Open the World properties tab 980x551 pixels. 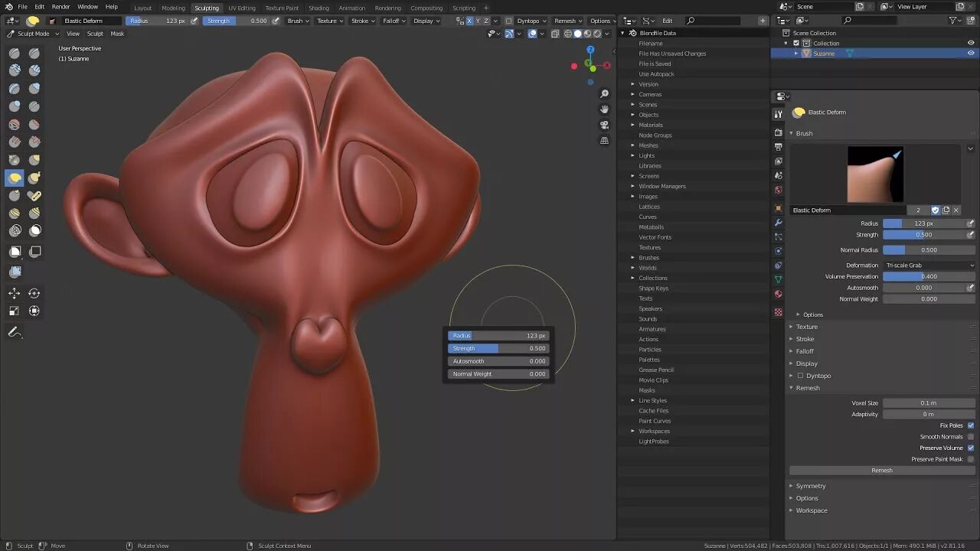[x=779, y=190]
